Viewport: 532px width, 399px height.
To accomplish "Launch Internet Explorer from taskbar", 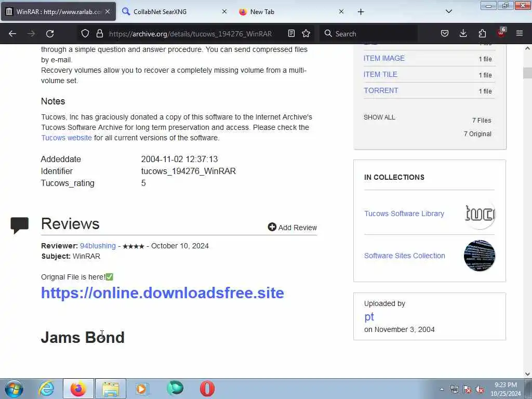I will (x=46, y=389).
